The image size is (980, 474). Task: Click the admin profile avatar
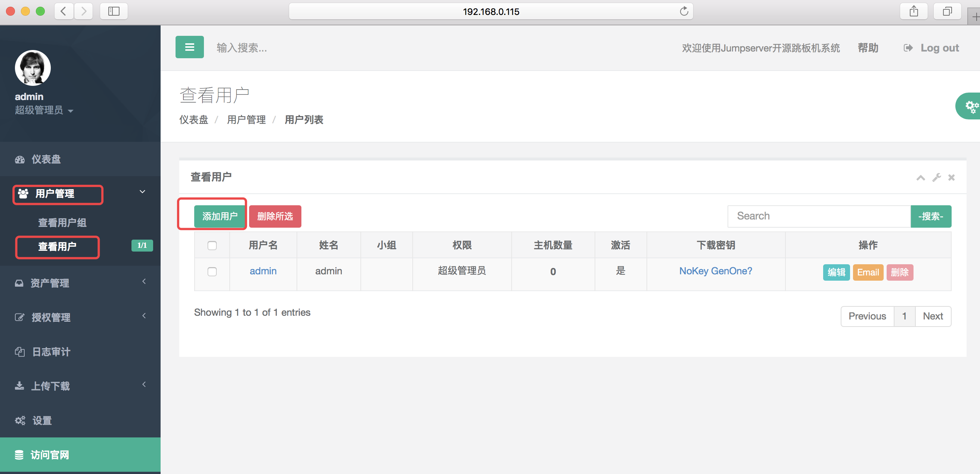33,68
